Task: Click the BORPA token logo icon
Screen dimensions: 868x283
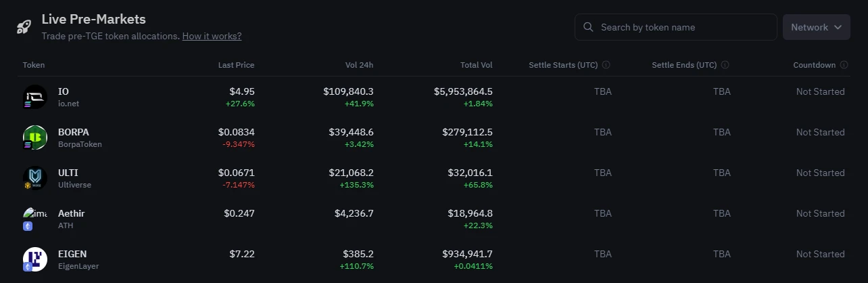Action: click(x=34, y=137)
